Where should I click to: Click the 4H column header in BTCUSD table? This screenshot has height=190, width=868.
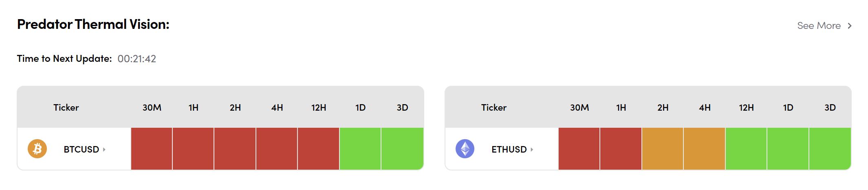click(x=277, y=107)
